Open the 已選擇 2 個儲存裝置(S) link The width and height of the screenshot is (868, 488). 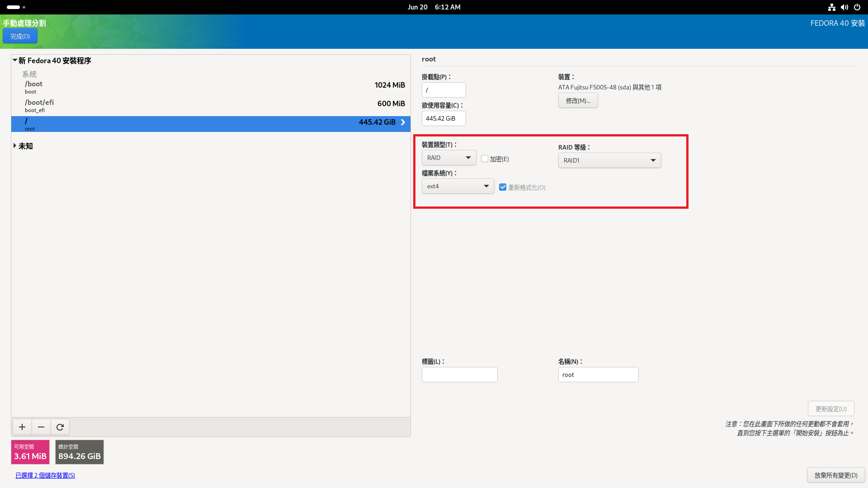click(45, 475)
